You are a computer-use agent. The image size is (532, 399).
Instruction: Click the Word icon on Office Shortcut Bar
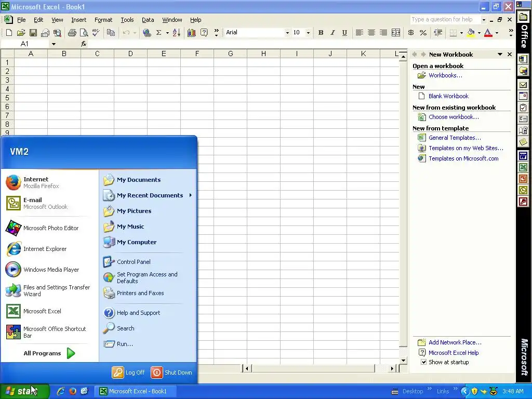(523, 156)
